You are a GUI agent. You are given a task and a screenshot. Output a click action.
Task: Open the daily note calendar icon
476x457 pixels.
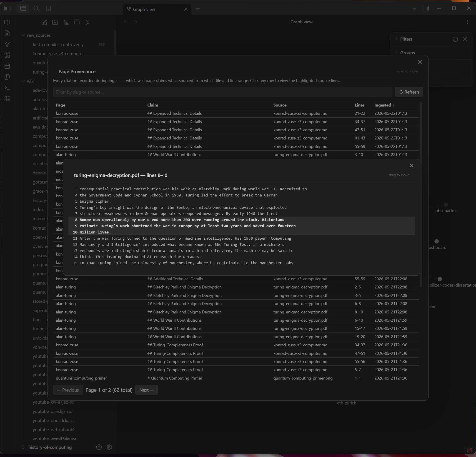point(7,66)
